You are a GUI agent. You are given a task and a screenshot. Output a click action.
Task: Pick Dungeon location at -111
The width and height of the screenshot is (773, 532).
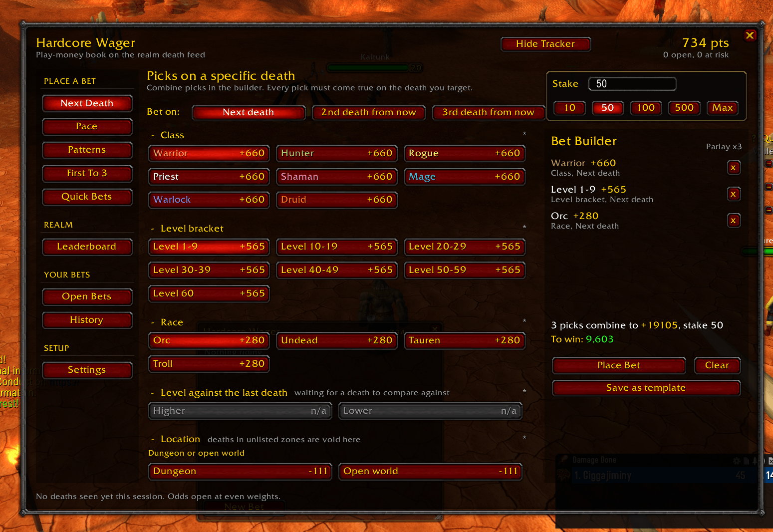coord(241,472)
